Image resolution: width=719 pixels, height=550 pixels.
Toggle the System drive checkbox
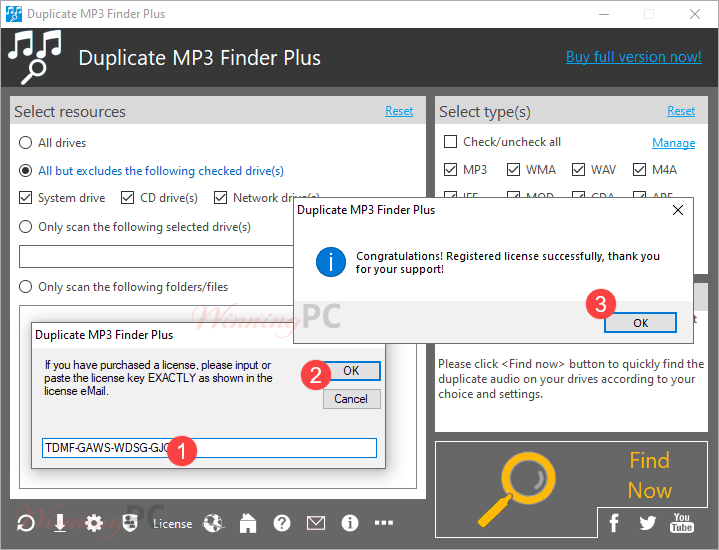point(26,198)
